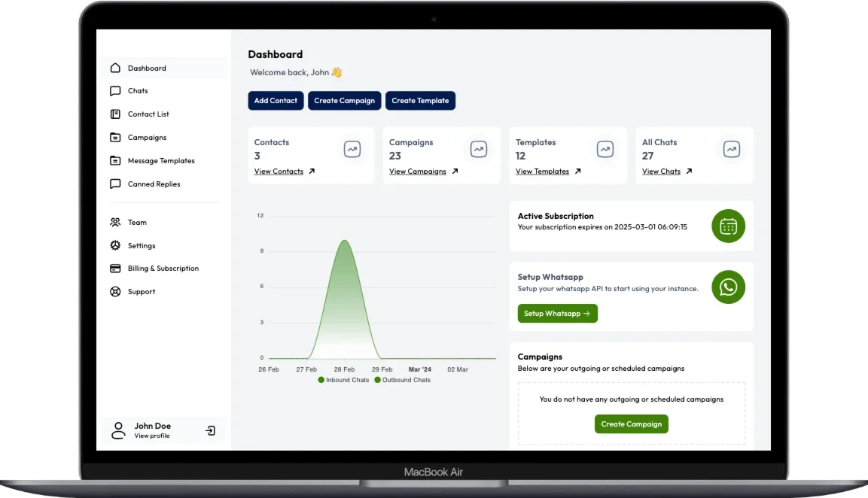
Task: Click the Campaigns folder icon
Action: tap(115, 137)
